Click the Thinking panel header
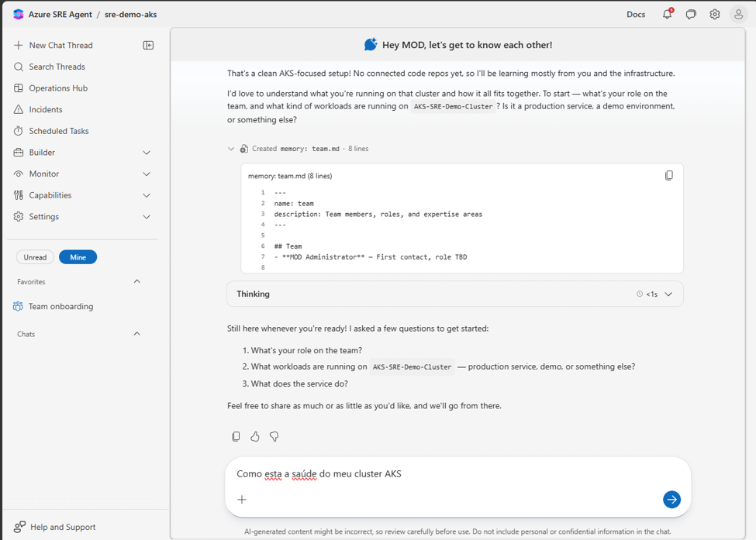 [454, 294]
